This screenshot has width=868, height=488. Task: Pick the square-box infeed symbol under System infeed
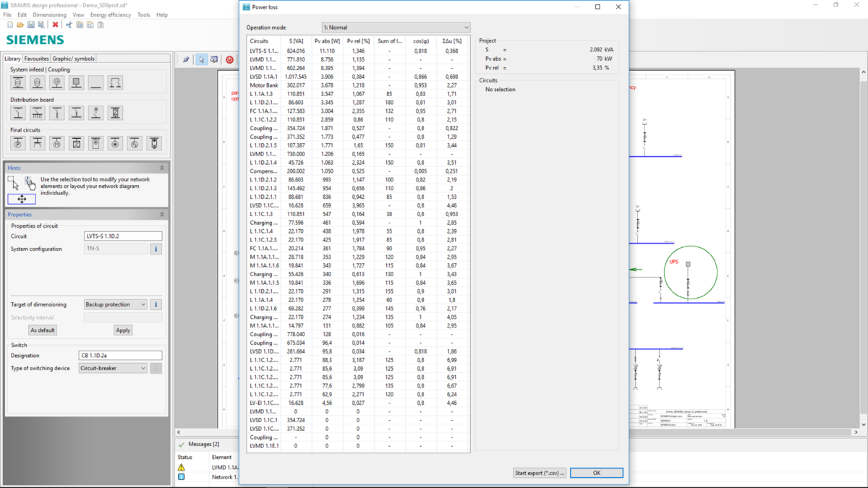(77, 82)
